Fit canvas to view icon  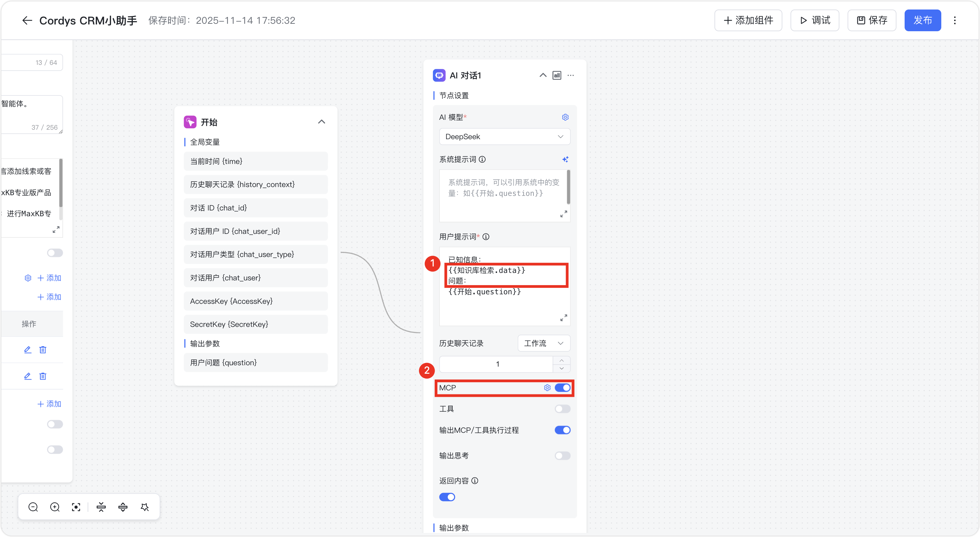pyautogui.click(x=76, y=507)
